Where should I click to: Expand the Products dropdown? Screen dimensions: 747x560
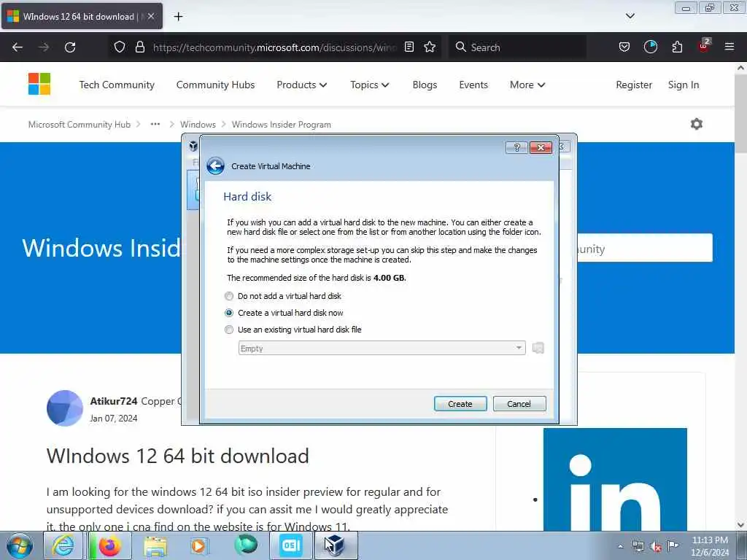[x=301, y=85]
